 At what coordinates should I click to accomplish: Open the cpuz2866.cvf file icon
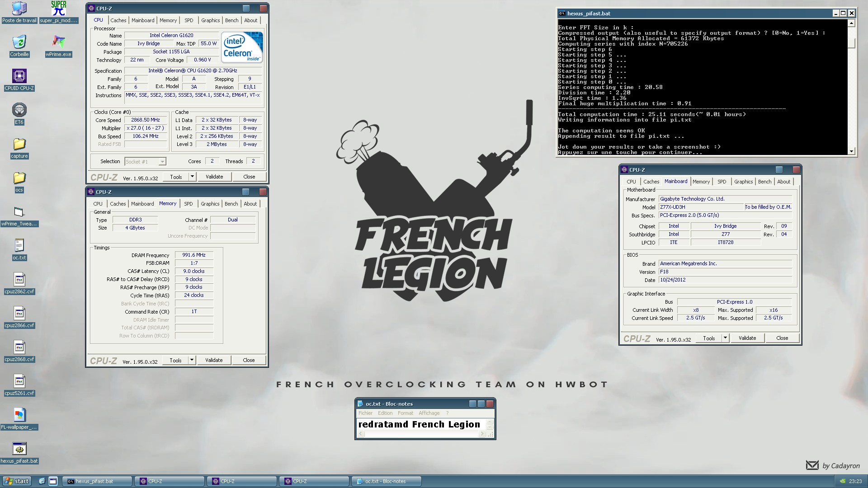click(x=19, y=317)
